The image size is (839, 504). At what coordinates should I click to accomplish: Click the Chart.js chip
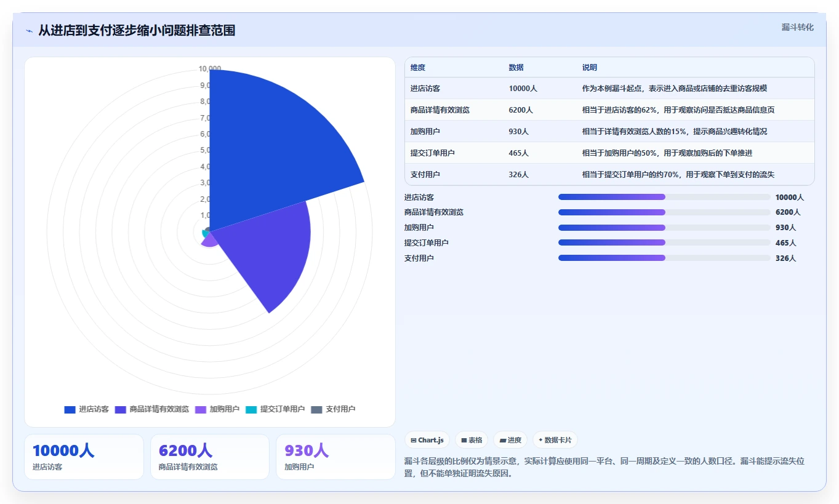click(x=427, y=440)
